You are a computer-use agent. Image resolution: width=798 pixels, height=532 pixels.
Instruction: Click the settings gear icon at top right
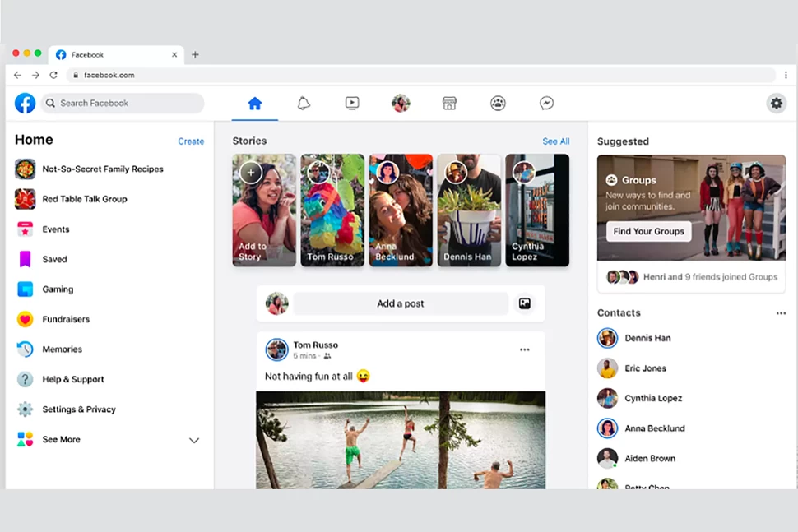[x=776, y=104]
